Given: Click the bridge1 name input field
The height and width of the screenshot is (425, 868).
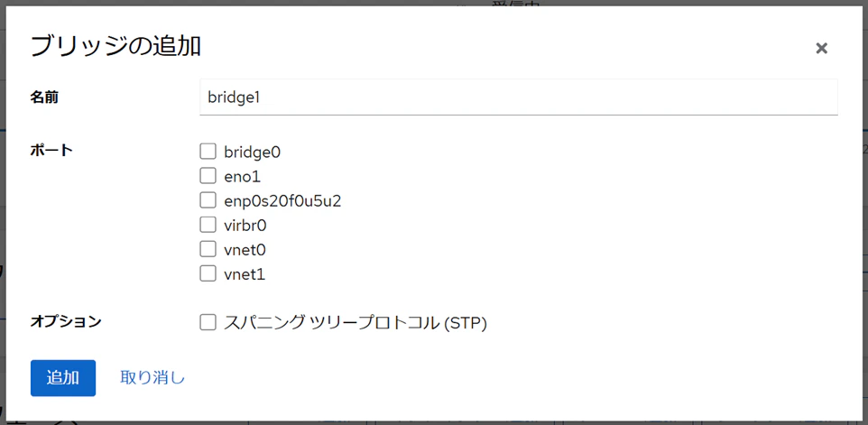Looking at the screenshot, I should point(519,97).
